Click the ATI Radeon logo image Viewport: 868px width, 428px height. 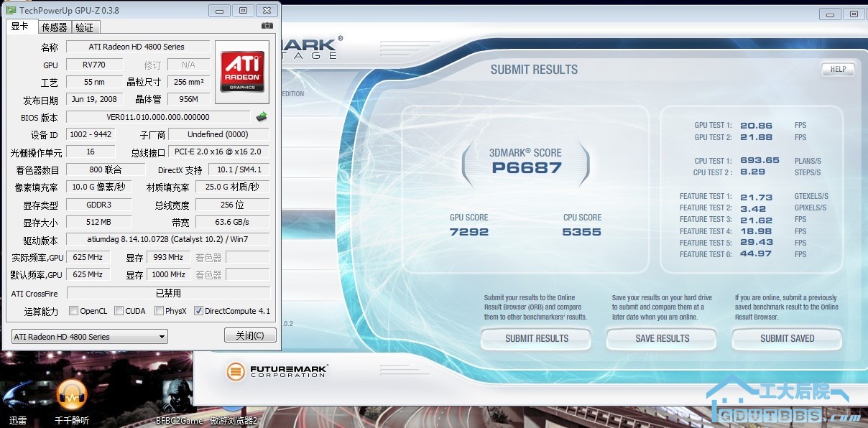tap(242, 71)
